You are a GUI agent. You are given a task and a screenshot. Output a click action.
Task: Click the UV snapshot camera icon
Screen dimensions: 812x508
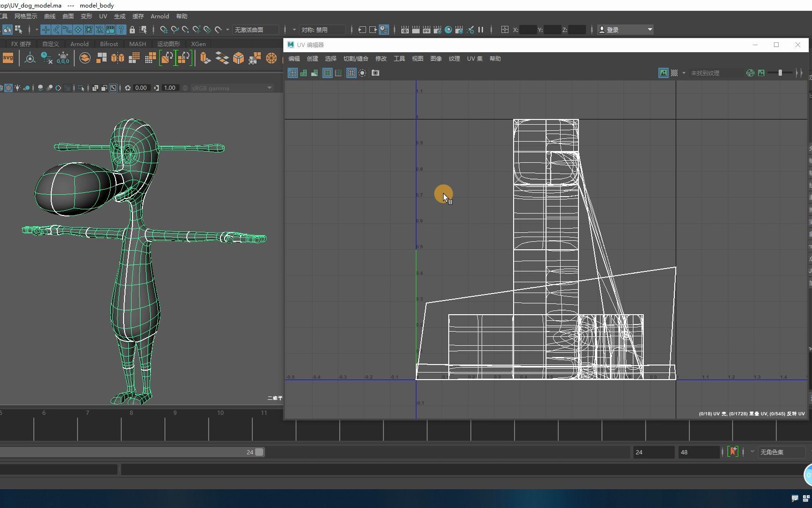[x=375, y=73]
